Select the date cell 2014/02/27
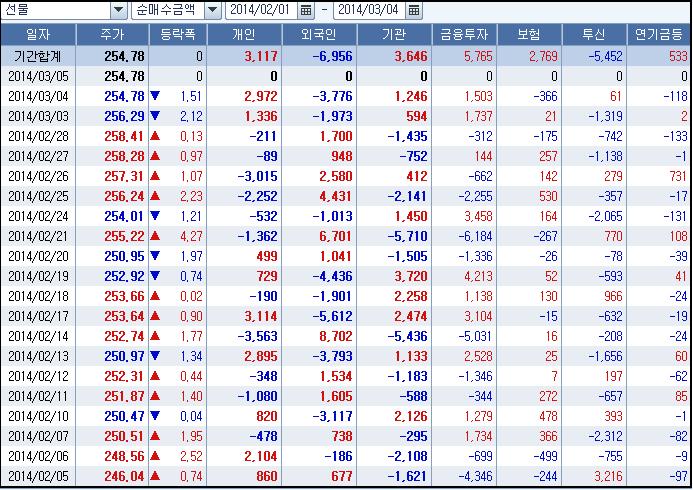 (38, 156)
